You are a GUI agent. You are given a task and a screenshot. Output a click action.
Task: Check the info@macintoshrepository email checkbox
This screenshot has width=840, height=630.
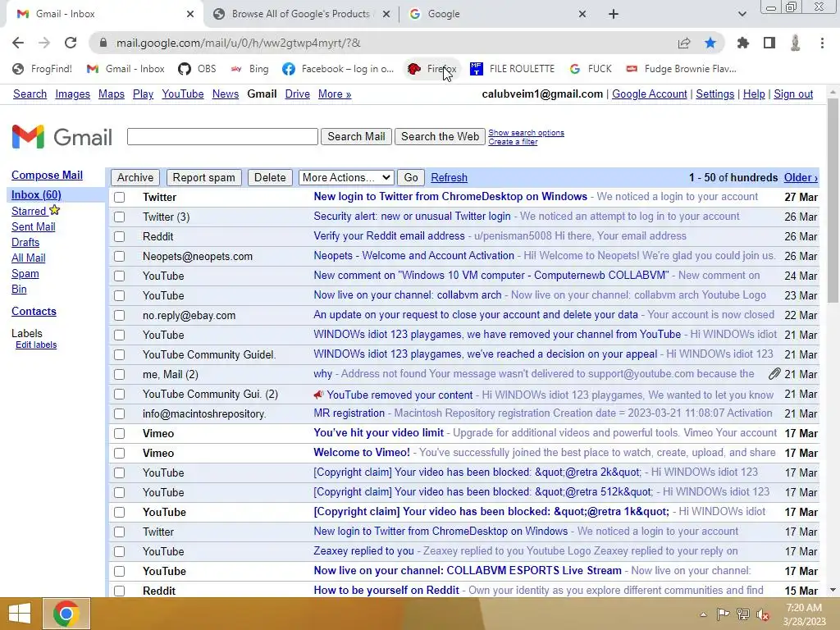click(x=120, y=413)
